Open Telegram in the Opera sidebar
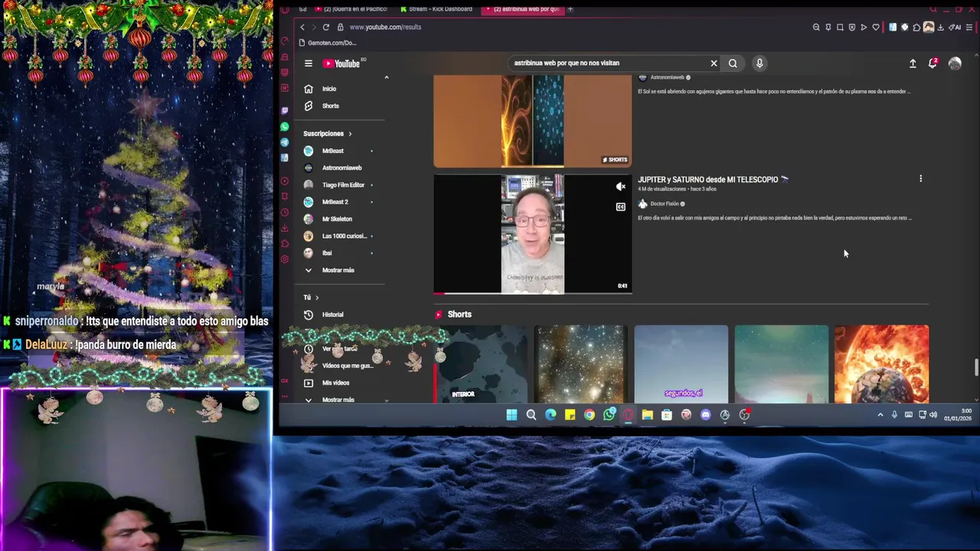Screen dimensions: 980x551 point(285,142)
